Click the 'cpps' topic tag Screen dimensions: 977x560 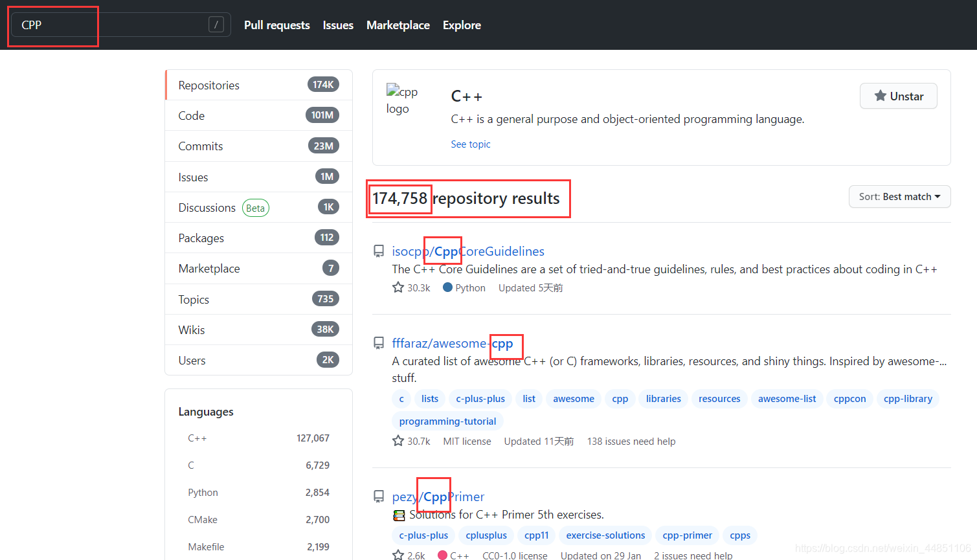(x=740, y=535)
